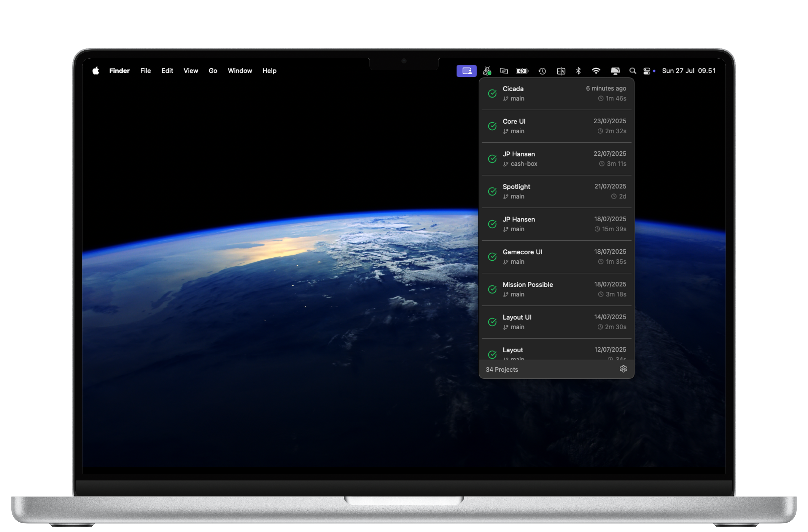Select the Layout UI project row
Image resolution: width=808 pixels, height=532 pixels.
tap(557, 322)
